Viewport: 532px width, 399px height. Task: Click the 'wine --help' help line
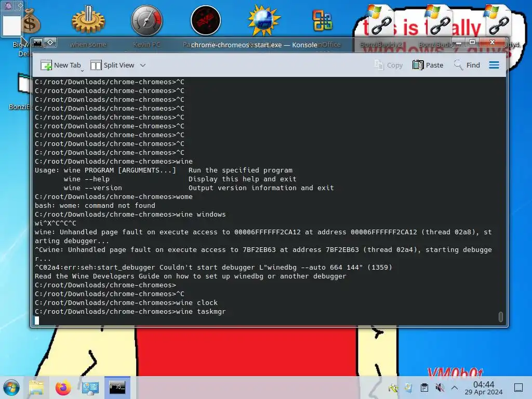pyautogui.click(x=180, y=179)
